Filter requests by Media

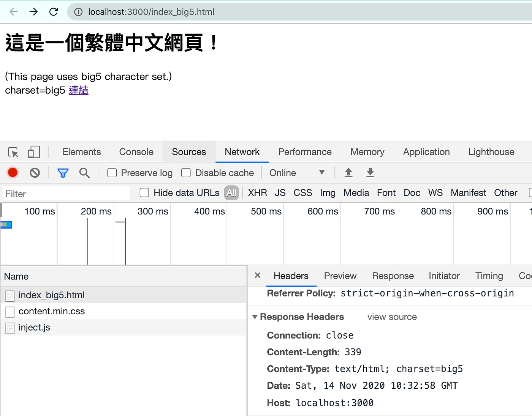coord(356,193)
